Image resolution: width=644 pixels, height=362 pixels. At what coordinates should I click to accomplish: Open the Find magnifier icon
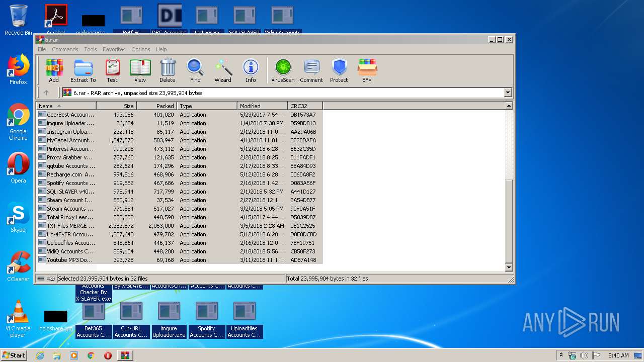coord(195,71)
